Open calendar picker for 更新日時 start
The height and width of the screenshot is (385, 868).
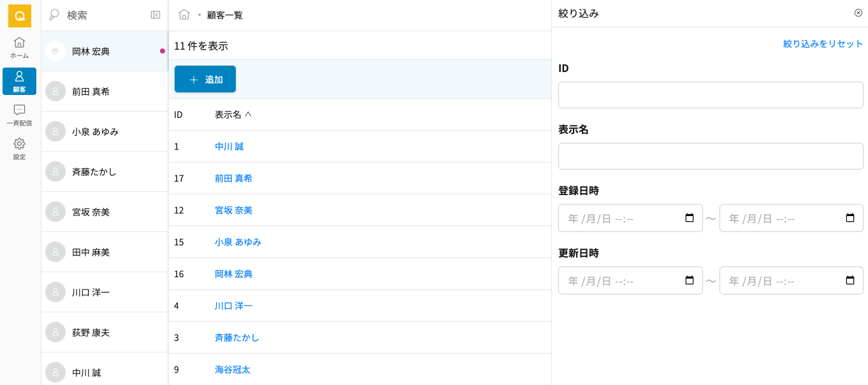(x=689, y=280)
